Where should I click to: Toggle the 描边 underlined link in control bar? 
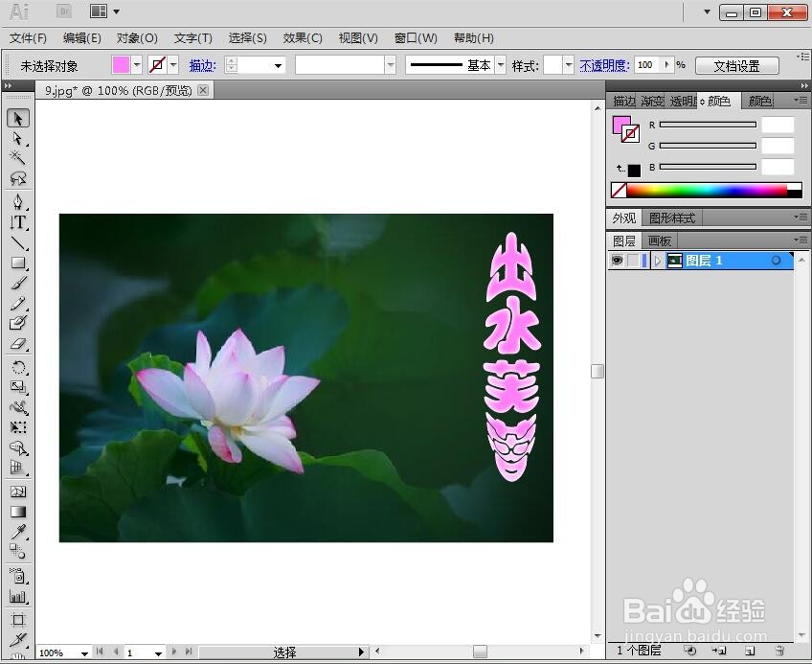[201, 65]
